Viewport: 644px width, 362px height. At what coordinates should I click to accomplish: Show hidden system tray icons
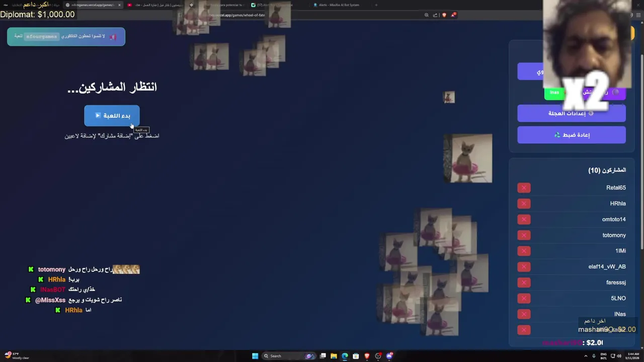[x=585, y=356]
